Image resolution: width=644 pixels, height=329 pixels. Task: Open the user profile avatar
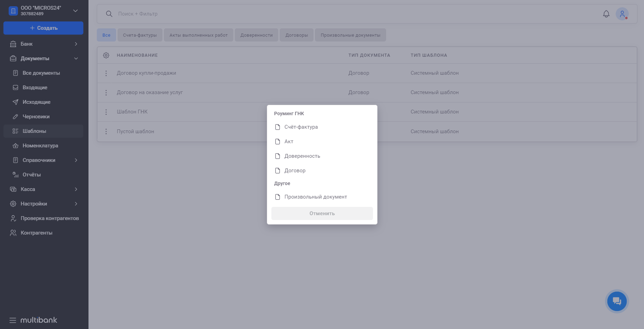622,14
